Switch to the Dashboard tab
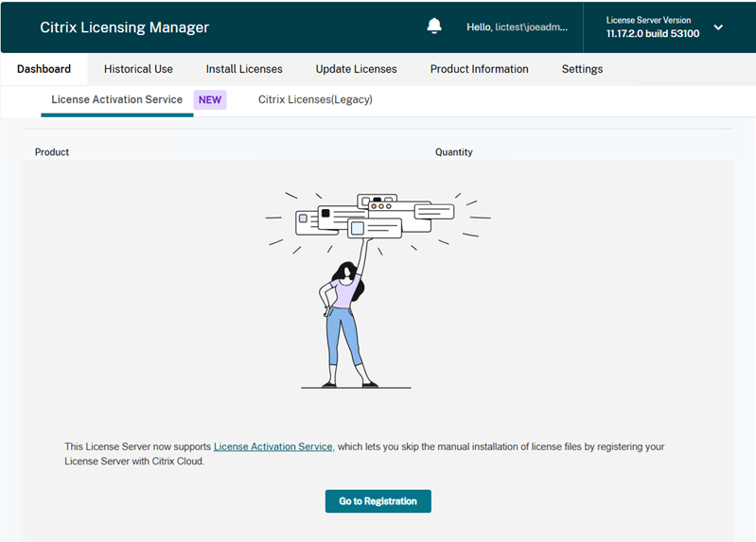Viewport: 756px width, 542px height. tap(44, 69)
